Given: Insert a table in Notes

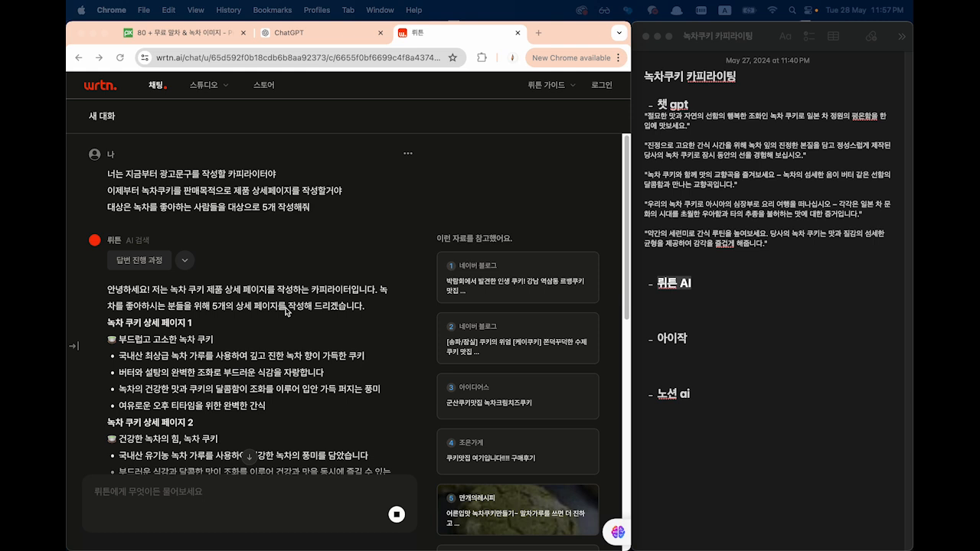Looking at the screenshot, I should tap(834, 36).
